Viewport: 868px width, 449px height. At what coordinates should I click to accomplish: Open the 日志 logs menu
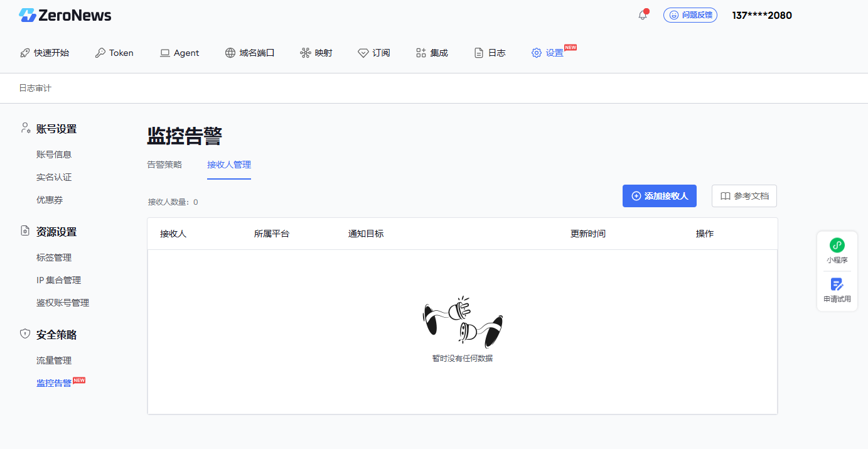click(x=490, y=53)
